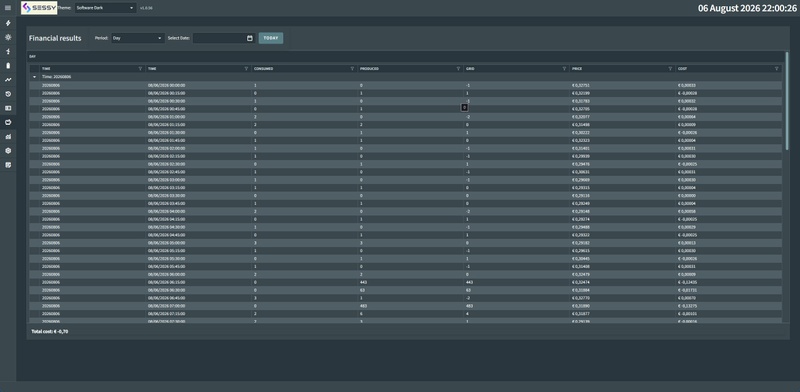Click the Total cost € -0,70 label
The image size is (800, 392).
[x=49, y=331]
